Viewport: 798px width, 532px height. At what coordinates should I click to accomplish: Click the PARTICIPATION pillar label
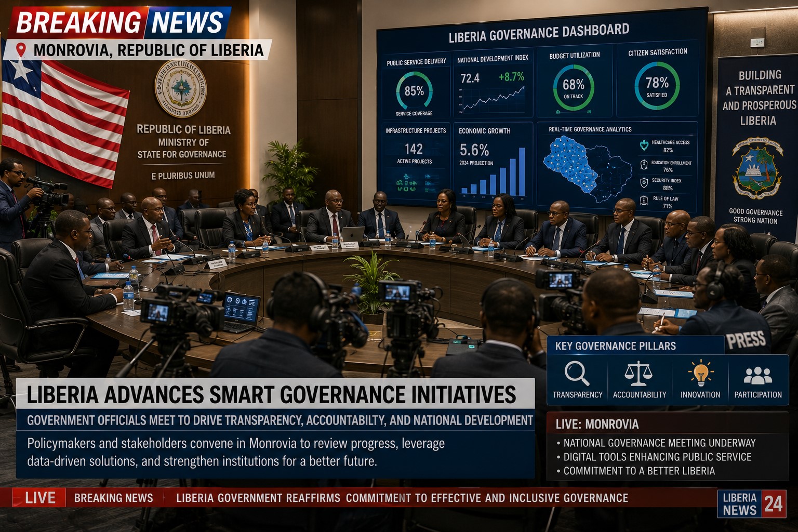click(758, 395)
